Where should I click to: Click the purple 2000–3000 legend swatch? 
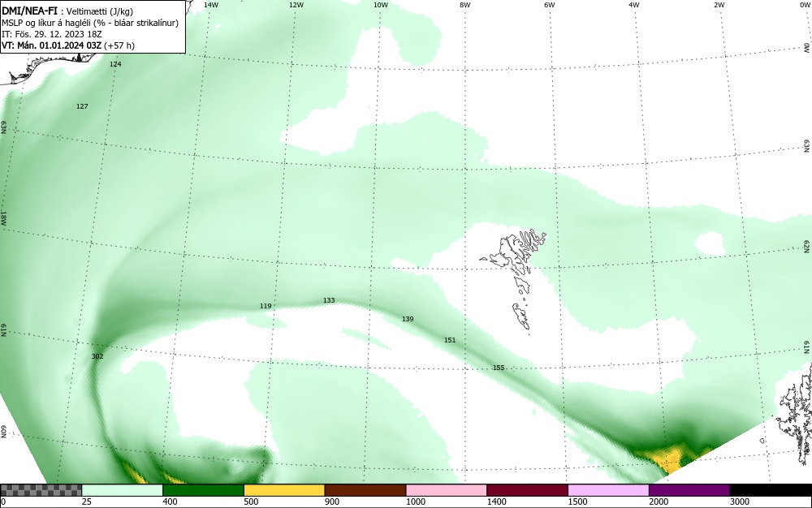click(x=689, y=490)
